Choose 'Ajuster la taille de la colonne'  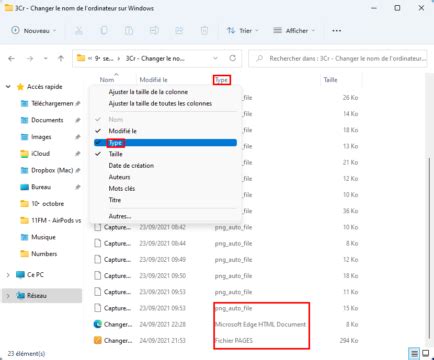[x=148, y=92]
